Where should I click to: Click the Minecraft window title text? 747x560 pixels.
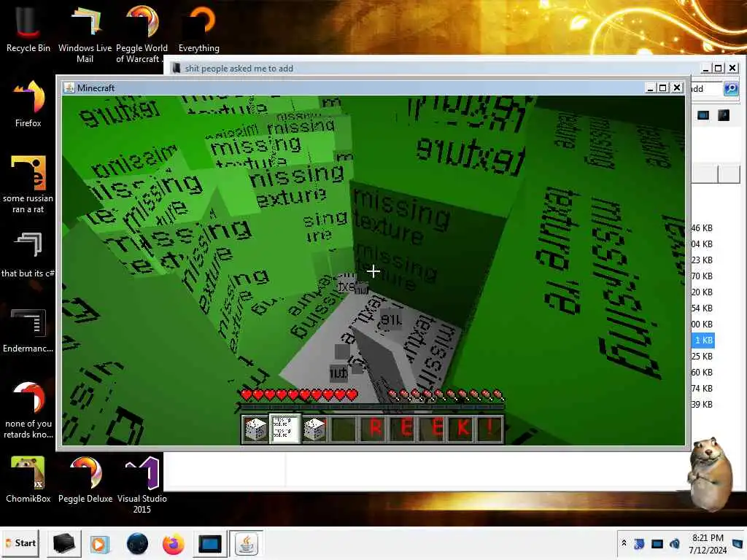click(x=96, y=88)
